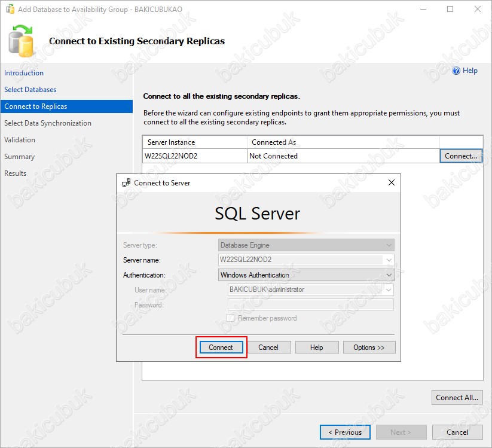Open the Help link in the wizard
Screen dimensions: 492x448
[470, 71]
